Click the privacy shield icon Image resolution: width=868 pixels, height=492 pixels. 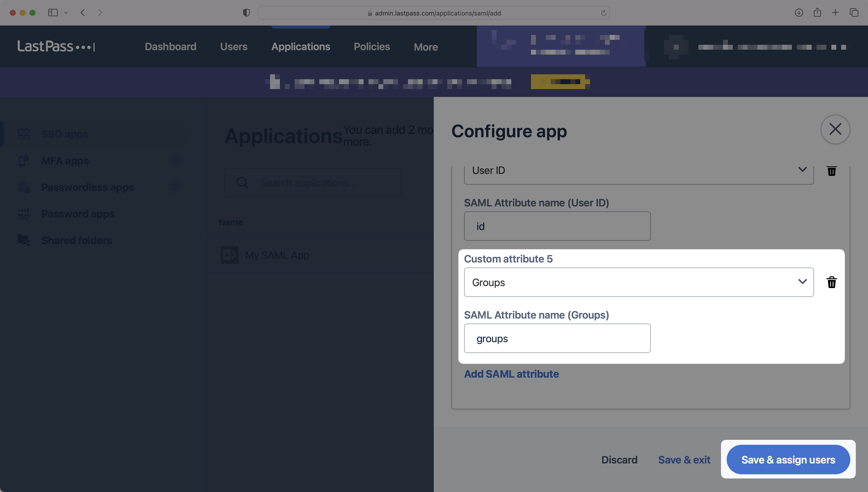point(246,13)
